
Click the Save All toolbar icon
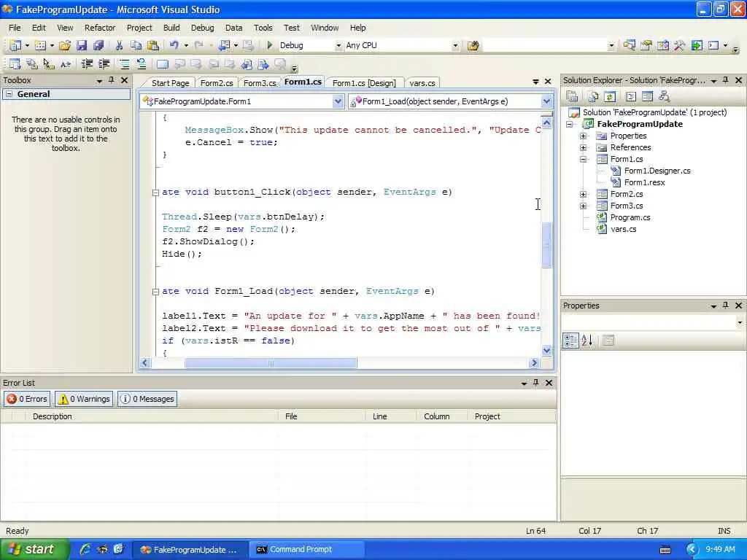tap(98, 46)
